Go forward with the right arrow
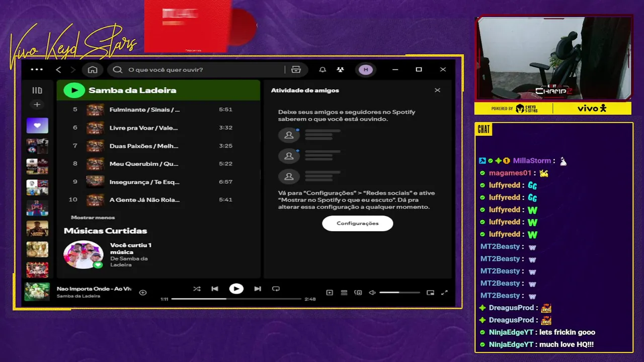This screenshot has height=362, width=644. coord(73,69)
